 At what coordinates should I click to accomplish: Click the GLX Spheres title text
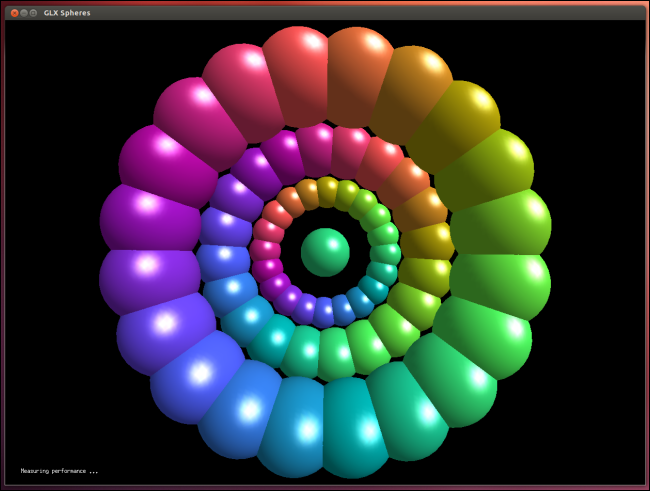(67, 13)
